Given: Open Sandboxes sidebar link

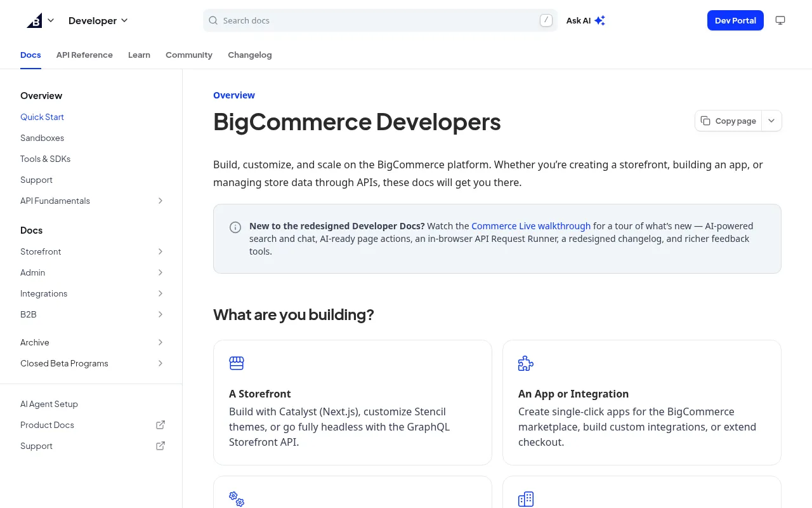Looking at the screenshot, I should [x=42, y=138].
